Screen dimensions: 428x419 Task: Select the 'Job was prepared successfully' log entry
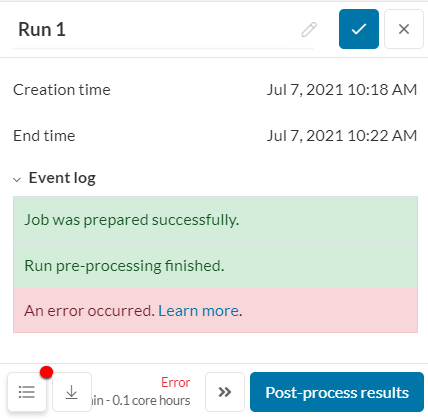[x=215, y=220]
